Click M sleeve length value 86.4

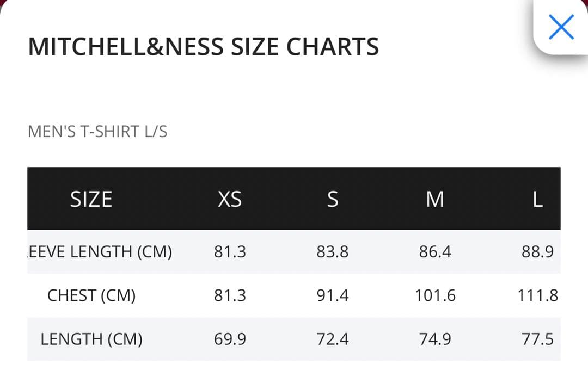pos(435,252)
